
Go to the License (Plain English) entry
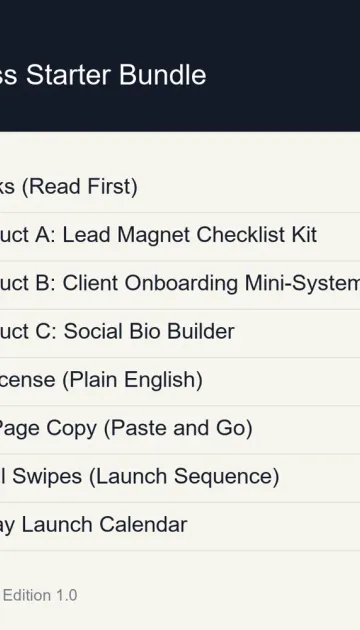[x=180, y=380]
